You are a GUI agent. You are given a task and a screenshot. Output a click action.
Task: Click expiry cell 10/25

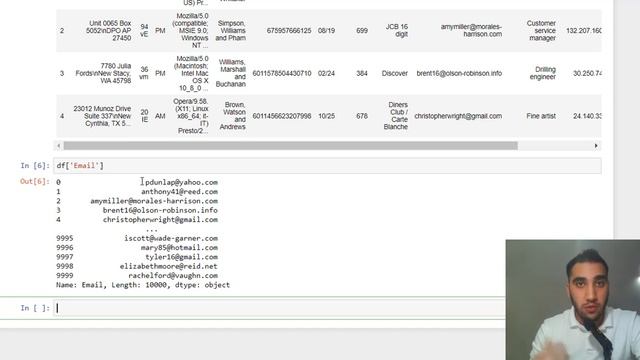tap(326, 116)
